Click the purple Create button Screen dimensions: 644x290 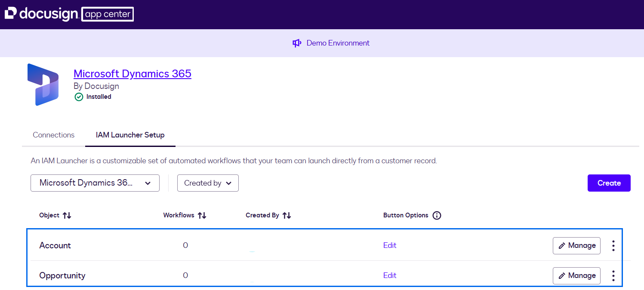[x=609, y=183]
